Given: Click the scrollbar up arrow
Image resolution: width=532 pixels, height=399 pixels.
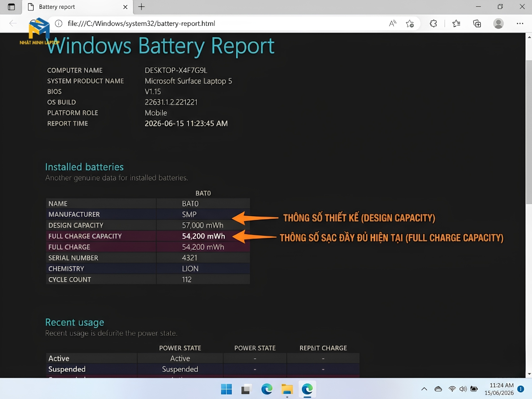Looking at the screenshot, I should [529, 37].
